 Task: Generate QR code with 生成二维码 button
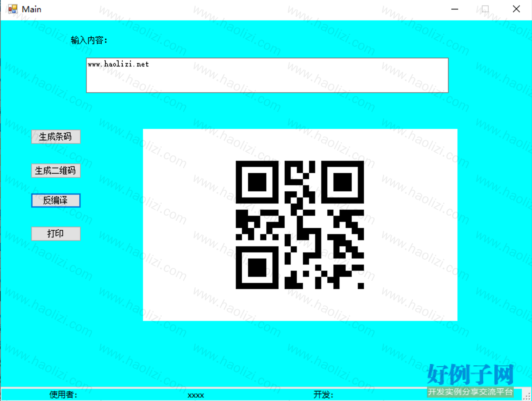56,171
